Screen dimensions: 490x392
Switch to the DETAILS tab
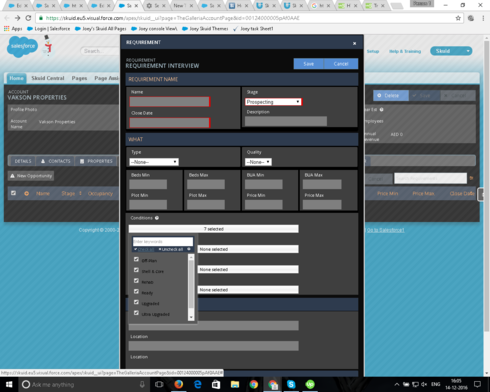22,161
